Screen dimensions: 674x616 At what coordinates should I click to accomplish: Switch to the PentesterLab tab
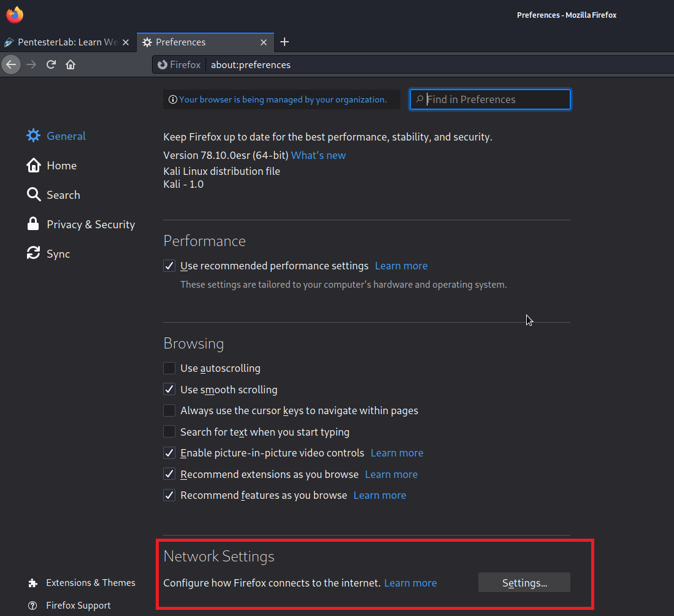(x=67, y=42)
